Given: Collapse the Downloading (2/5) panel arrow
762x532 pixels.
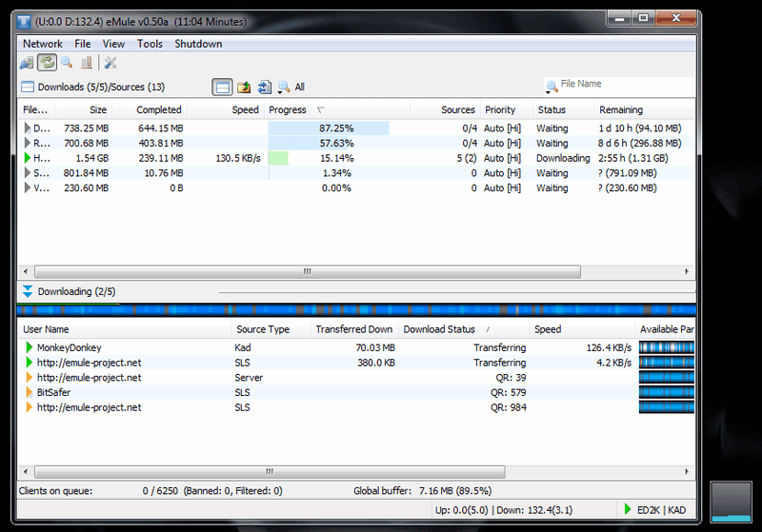Looking at the screenshot, I should tap(28, 291).
